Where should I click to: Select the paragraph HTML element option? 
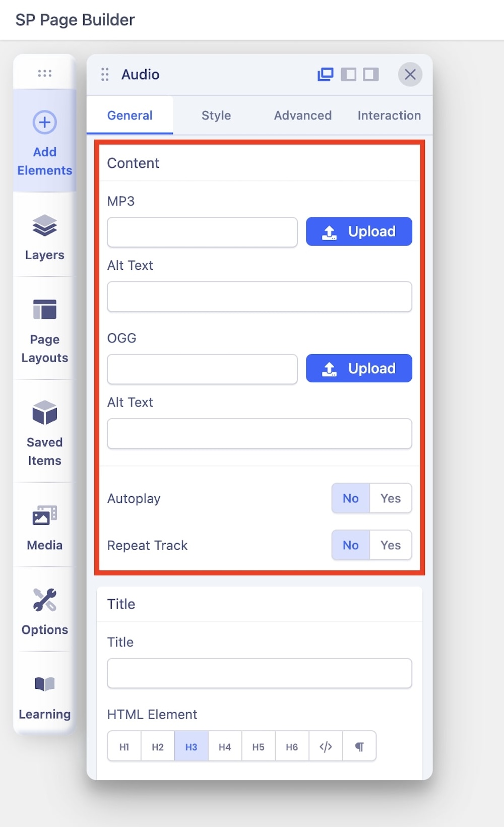(359, 747)
